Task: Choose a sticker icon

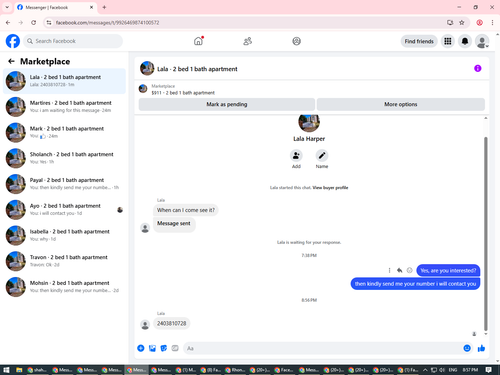Action: coord(164,348)
